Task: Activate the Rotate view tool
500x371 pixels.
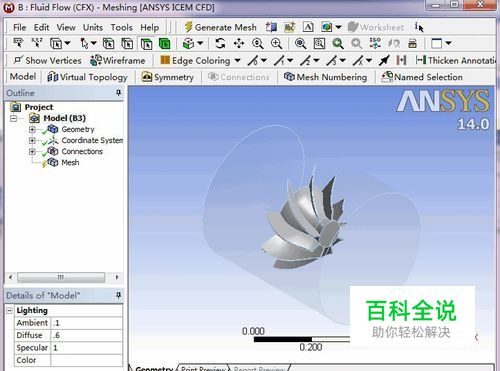Action: tap(220, 43)
